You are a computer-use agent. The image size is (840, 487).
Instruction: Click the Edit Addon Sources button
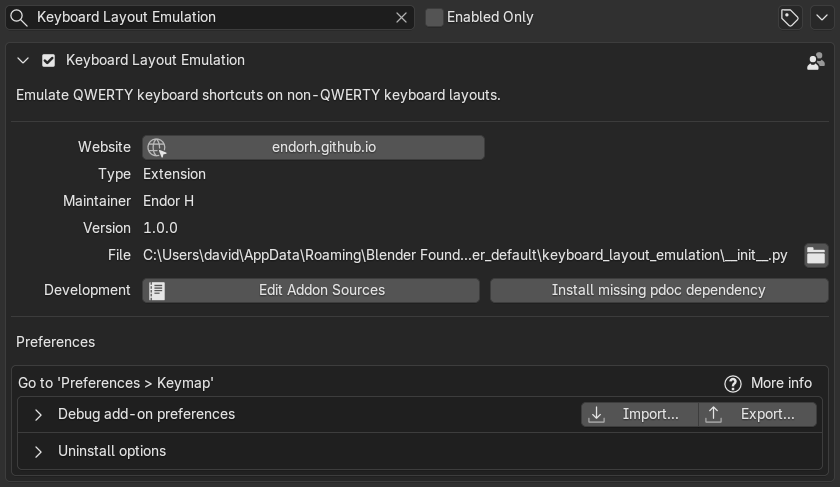coord(311,290)
